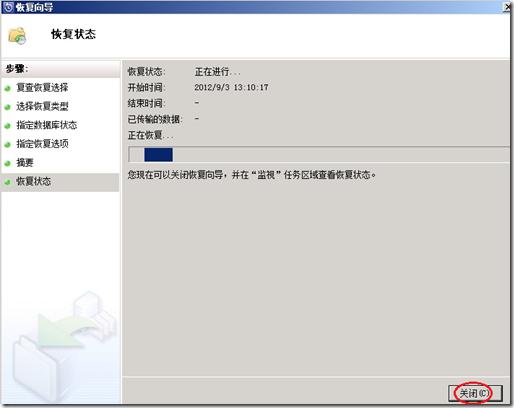Image resolution: width=514 pixels, height=408 pixels.
Task: Click the 正在进行 status text
Action: pyautogui.click(x=217, y=71)
